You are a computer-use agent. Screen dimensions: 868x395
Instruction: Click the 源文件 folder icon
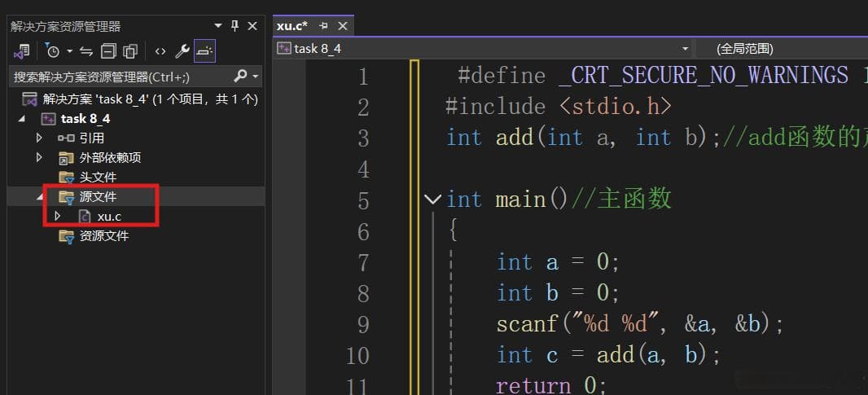(x=67, y=197)
